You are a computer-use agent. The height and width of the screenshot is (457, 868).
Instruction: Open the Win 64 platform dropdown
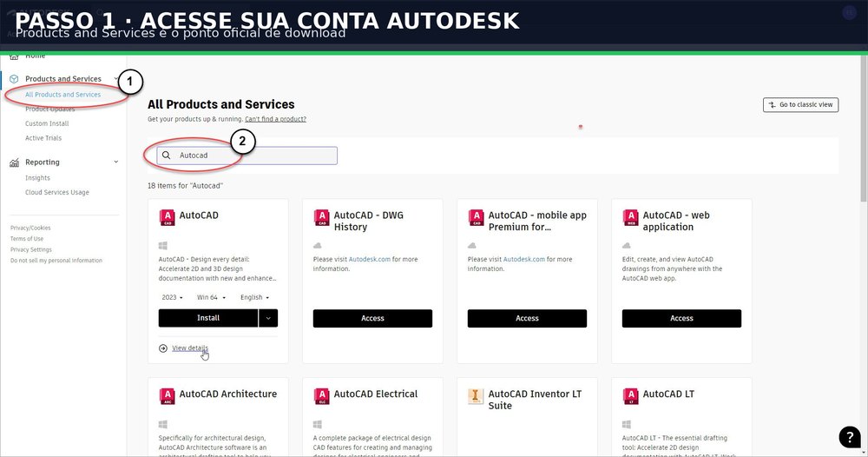[x=211, y=297]
